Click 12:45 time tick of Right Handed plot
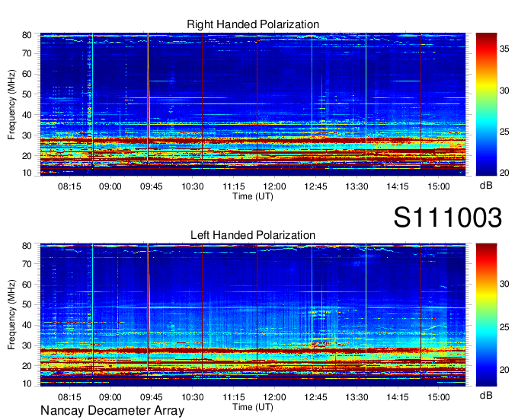The width and height of the screenshot is (518, 420). [x=315, y=186]
